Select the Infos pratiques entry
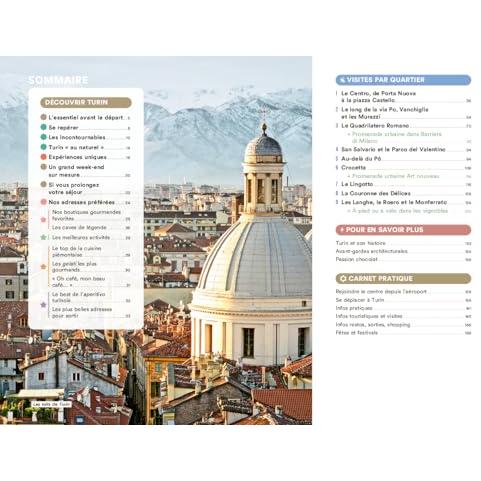The image size is (481, 481). tap(403, 308)
